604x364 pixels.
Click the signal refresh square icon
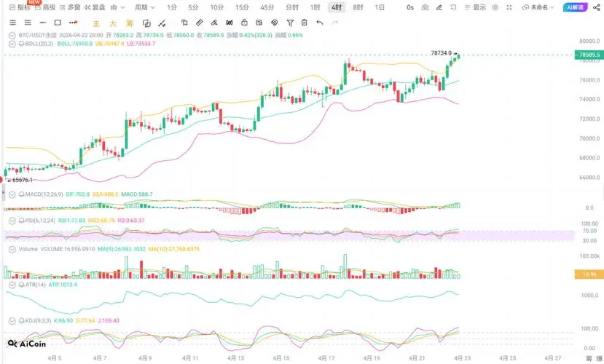point(146,23)
